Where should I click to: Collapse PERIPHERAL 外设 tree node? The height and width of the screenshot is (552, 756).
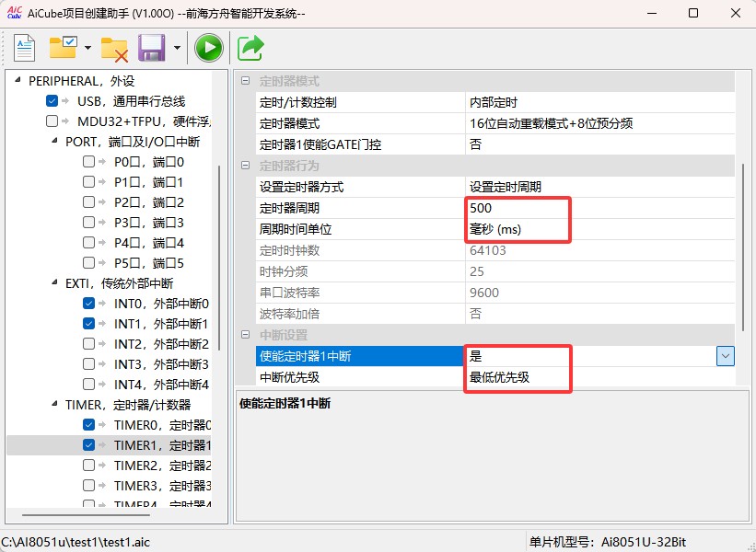coord(17,80)
